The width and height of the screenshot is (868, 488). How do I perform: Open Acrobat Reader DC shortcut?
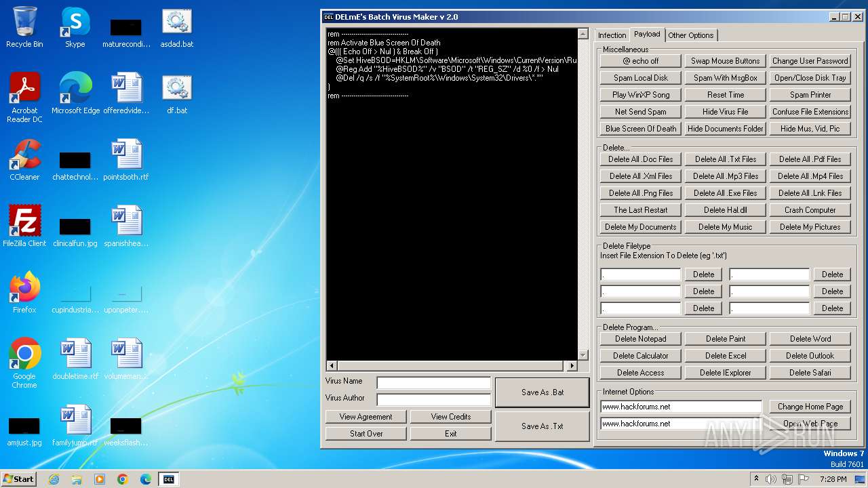[x=24, y=98]
